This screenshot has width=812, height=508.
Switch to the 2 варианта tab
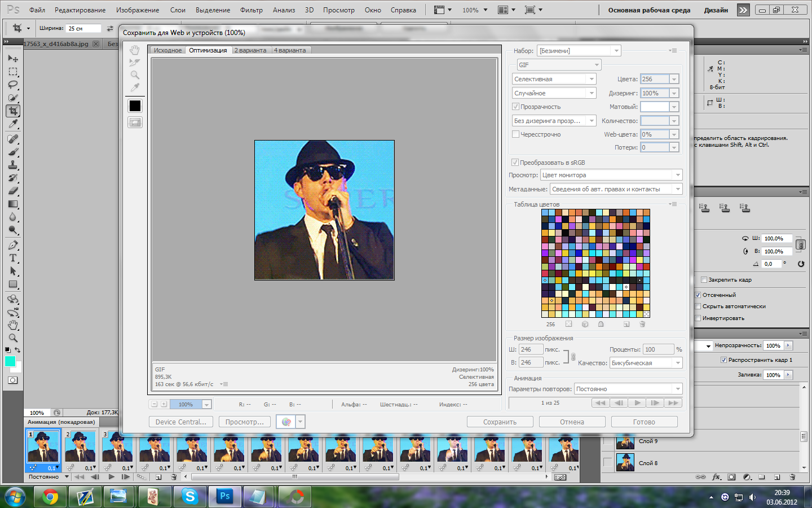point(250,50)
